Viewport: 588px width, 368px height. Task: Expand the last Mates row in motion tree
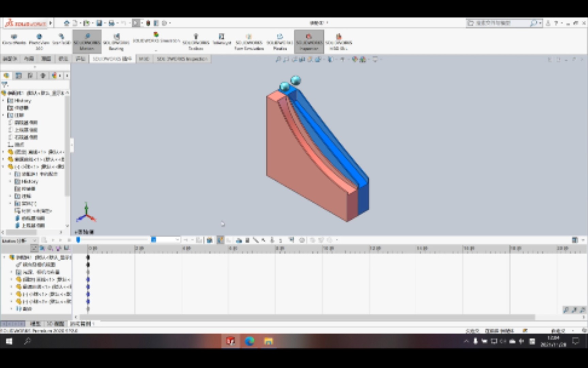[x=12, y=309]
